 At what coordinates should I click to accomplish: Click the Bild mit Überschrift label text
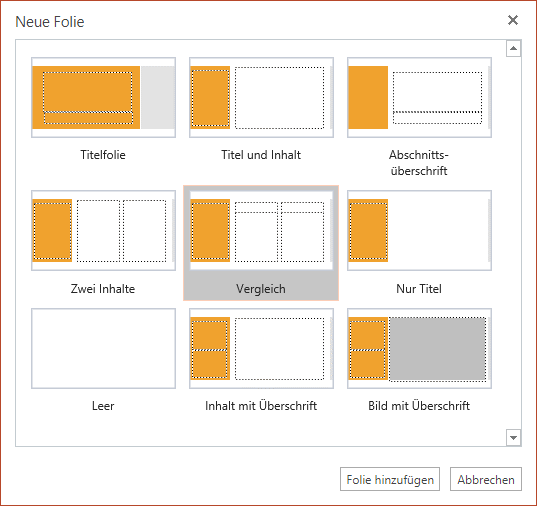pos(419,406)
